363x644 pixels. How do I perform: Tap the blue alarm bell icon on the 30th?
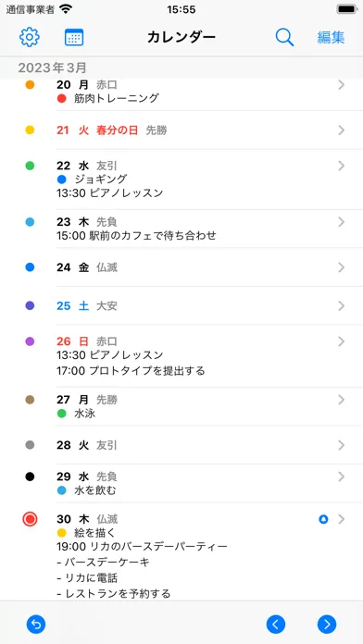[323, 519]
